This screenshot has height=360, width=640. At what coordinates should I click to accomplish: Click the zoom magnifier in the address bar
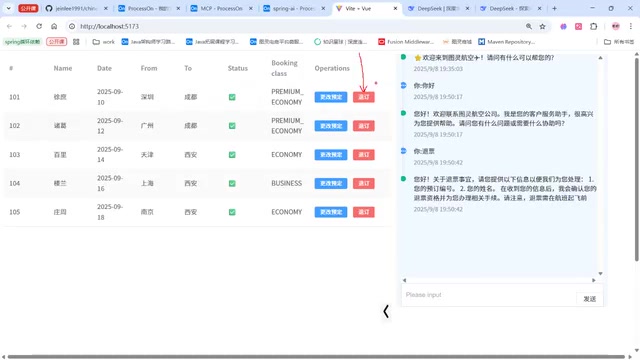click(529, 26)
